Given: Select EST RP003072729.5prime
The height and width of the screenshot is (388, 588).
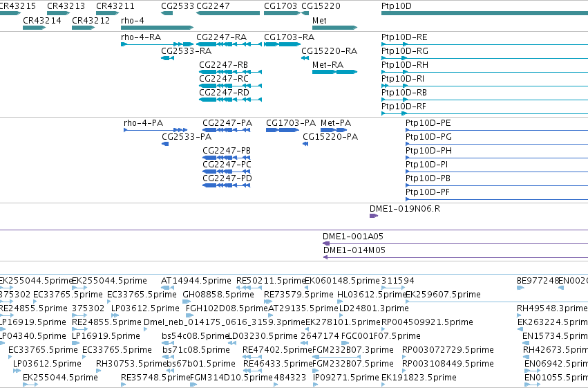Looking at the screenshot, I should [x=404, y=357].
